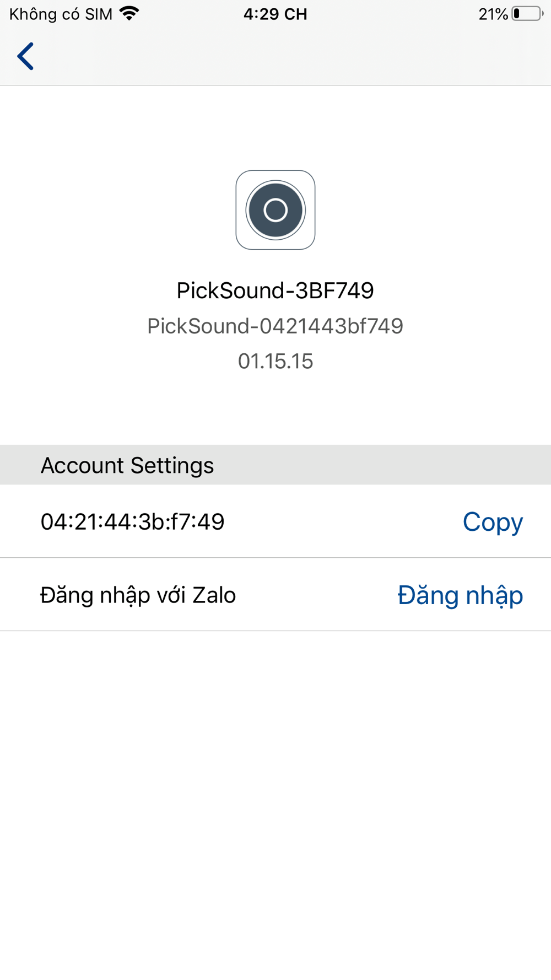Tap the 21% battery percentage
Image resolution: width=551 pixels, height=980 pixels.
(493, 14)
